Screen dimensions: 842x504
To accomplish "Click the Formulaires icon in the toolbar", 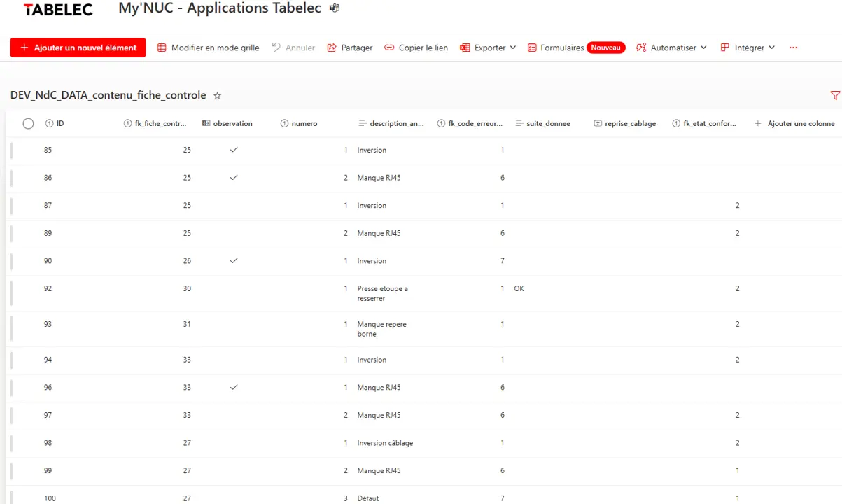I will [x=533, y=48].
